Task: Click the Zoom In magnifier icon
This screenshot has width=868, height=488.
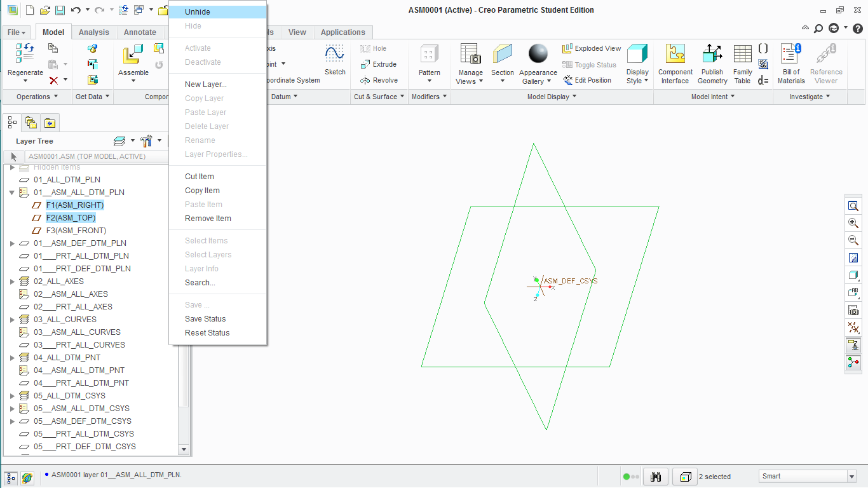Action: click(x=853, y=223)
